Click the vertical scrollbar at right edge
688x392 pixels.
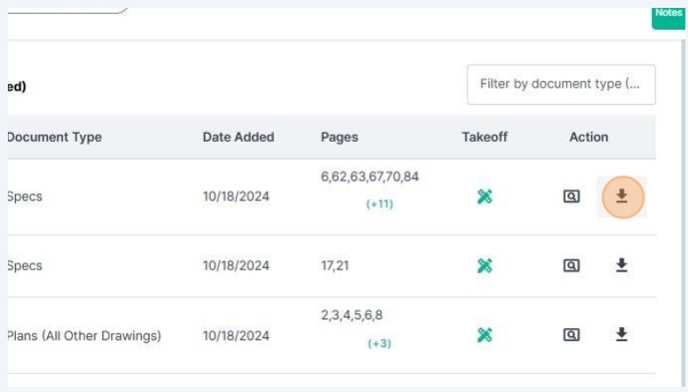[683, 211]
